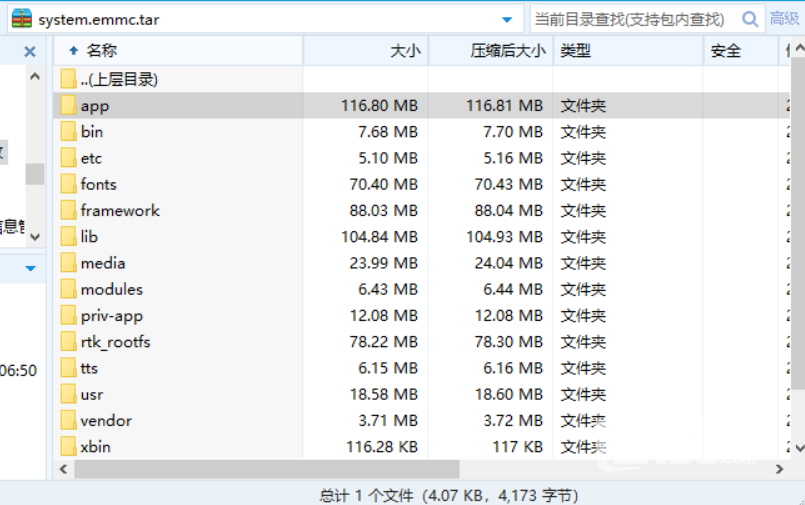The width and height of the screenshot is (805, 505).
Task: Click the left panel scrollbar thumb
Action: tap(35, 173)
